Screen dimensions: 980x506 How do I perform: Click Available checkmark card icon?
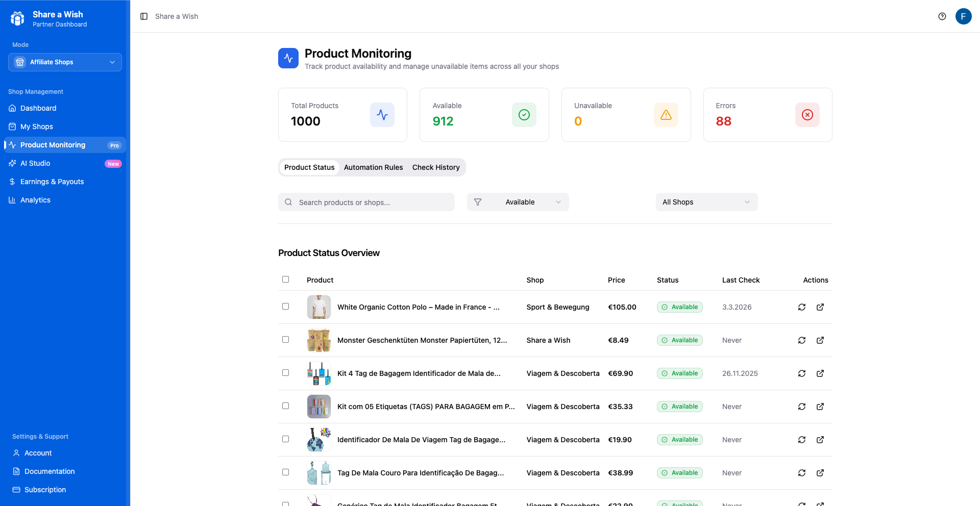click(x=524, y=115)
